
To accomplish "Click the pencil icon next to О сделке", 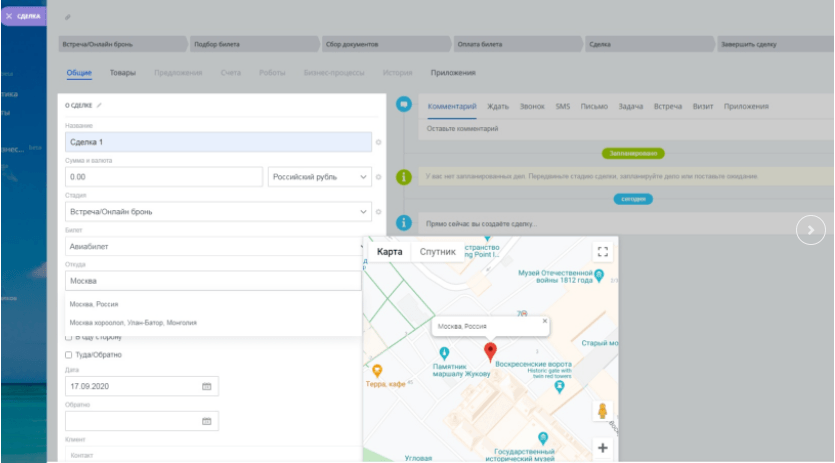I will pos(99,105).
